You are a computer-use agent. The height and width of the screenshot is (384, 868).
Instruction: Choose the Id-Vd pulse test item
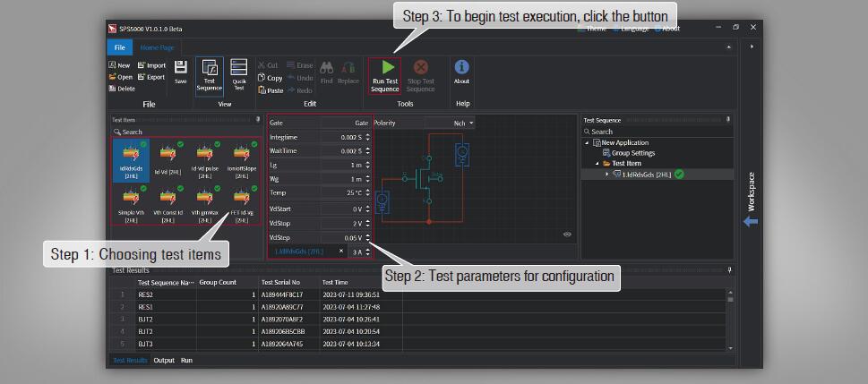(x=204, y=156)
